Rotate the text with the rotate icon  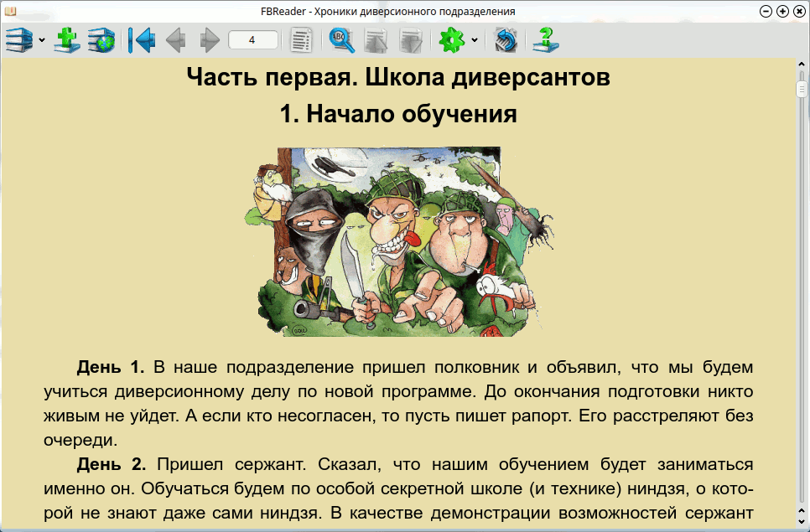pos(506,39)
